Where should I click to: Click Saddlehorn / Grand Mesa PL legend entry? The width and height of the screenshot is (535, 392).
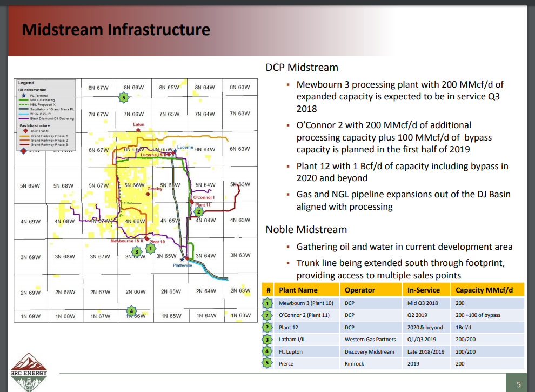click(x=46, y=109)
